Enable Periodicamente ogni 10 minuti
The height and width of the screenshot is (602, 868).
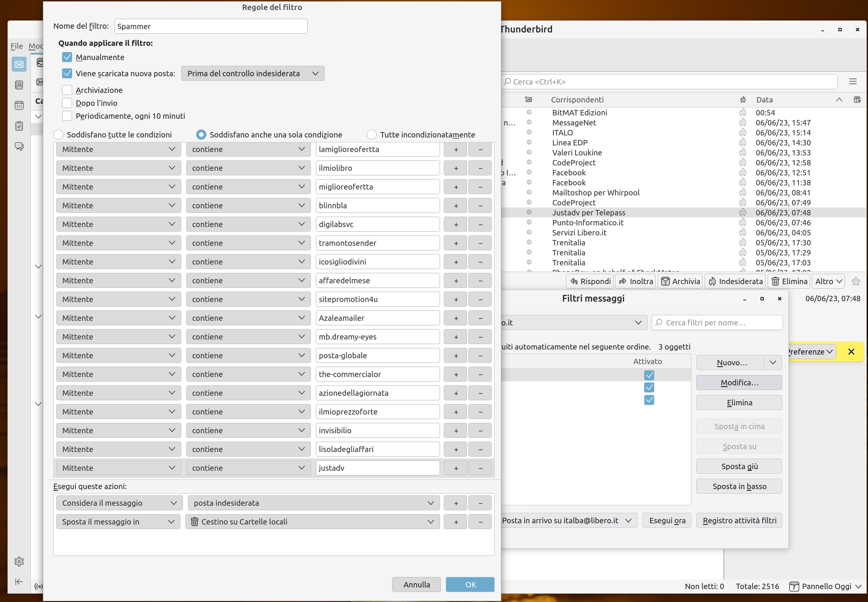coord(67,116)
